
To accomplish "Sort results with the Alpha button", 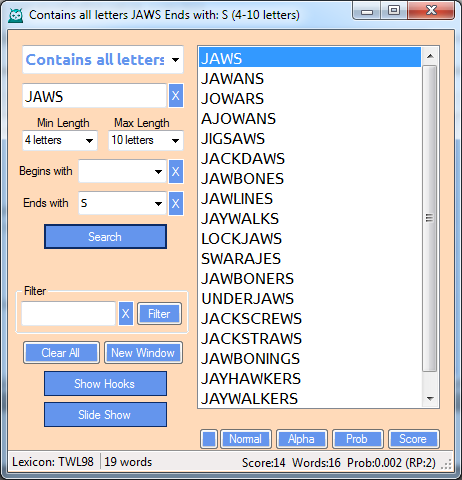I will [x=302, y=439].
